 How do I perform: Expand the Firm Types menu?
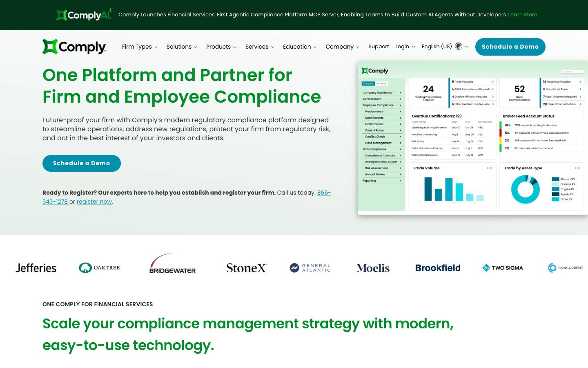tap(140, 47)
